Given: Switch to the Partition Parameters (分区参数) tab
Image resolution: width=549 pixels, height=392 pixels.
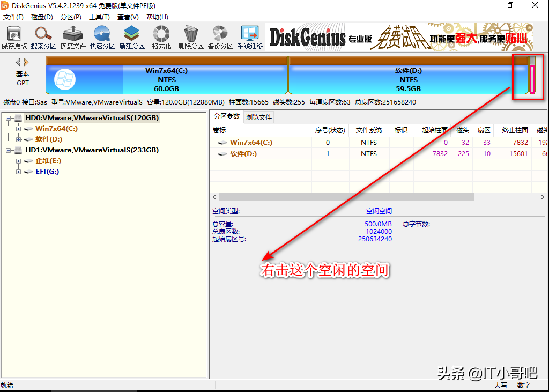Looking at the screenshot, I should coord(227,116).
